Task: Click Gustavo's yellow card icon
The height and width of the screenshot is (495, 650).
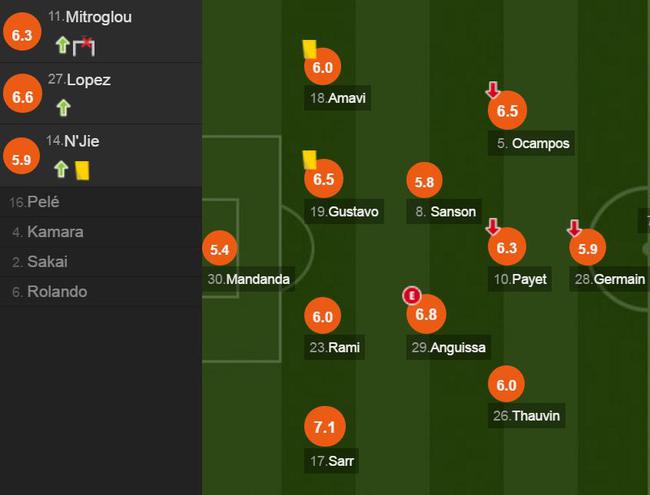Action: pos(309,160)
